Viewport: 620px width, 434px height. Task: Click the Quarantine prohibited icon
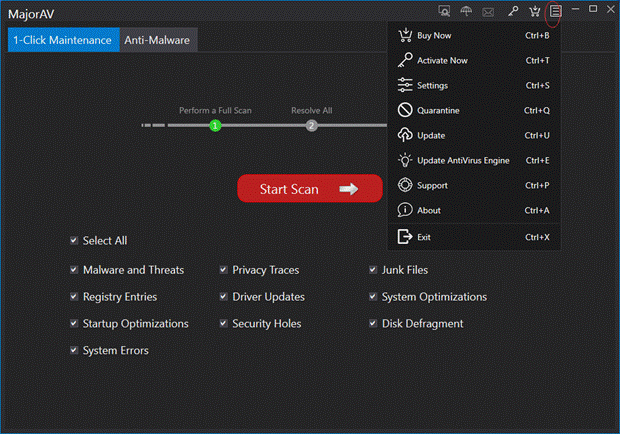click(x=405, y=110)
